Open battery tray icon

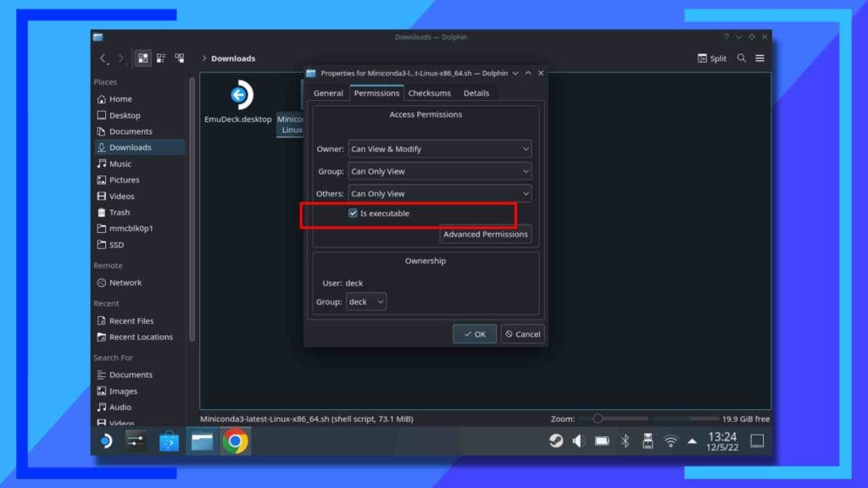(x=602, y=441)
